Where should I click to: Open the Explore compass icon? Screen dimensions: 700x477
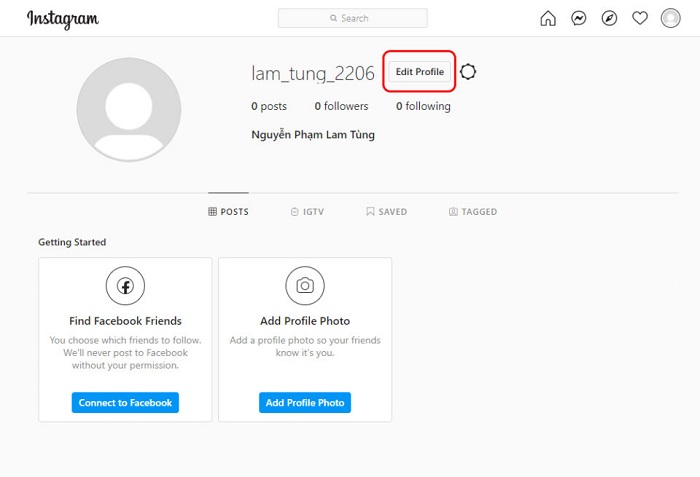pyautogui.click(x=609, y=18)
